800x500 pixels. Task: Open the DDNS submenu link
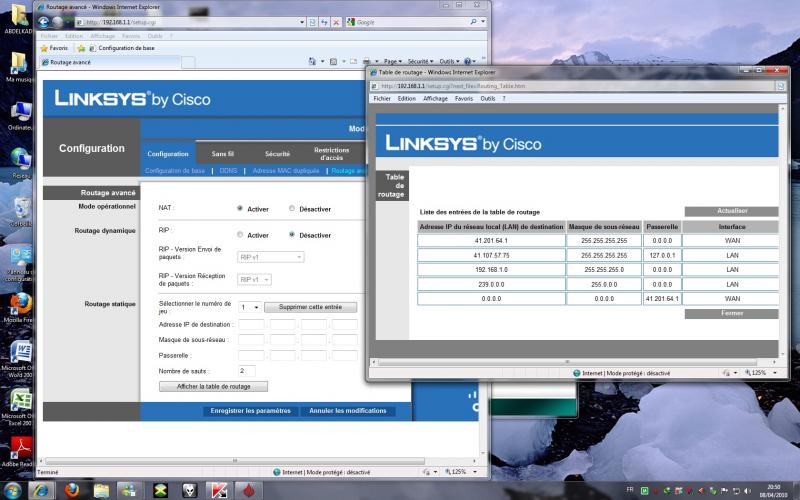(228, 171)
